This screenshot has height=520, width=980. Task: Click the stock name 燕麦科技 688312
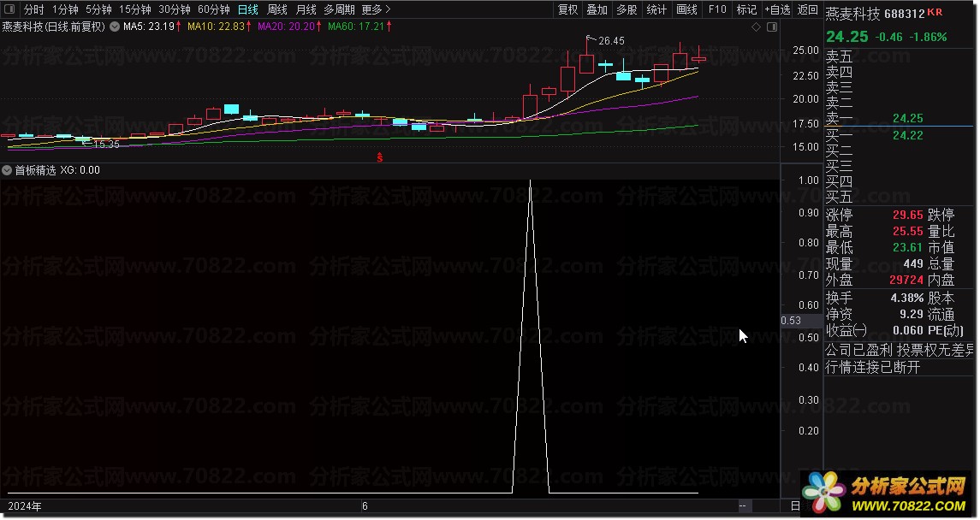[875, 13]
